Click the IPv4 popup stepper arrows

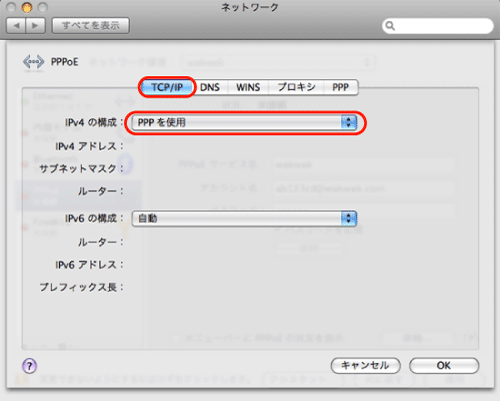click(349, 122)
